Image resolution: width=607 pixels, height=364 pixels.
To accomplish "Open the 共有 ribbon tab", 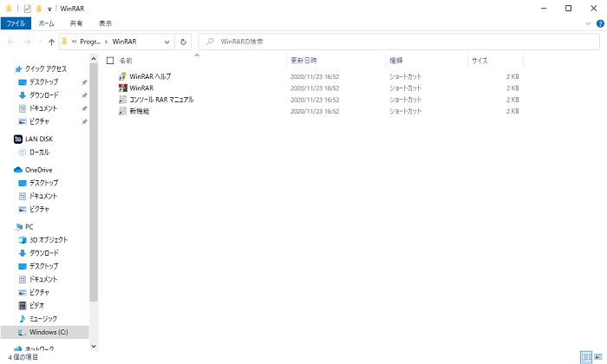I will [x=76, y=23].
